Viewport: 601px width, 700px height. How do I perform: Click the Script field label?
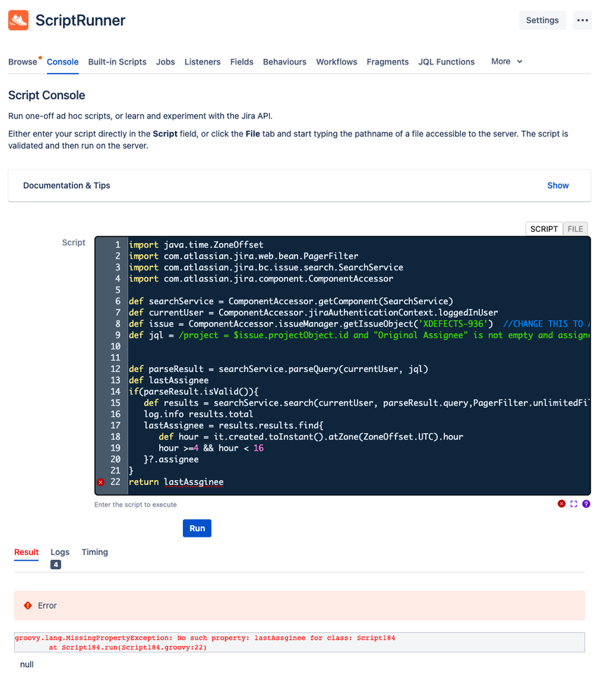click(x=73, y=242)
